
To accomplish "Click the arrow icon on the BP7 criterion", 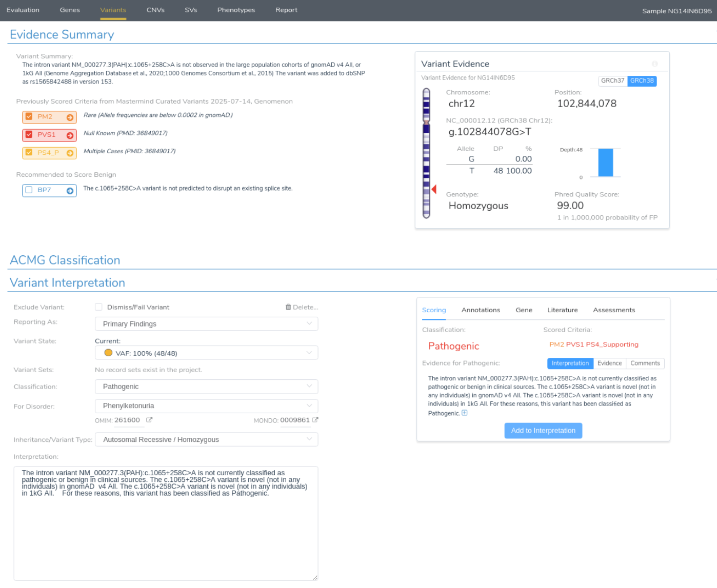I will (x=70, y=191).
